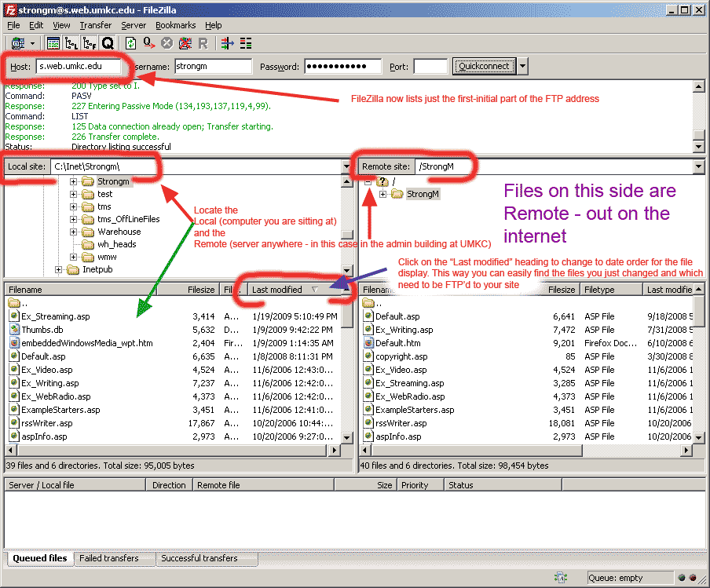Open the File menu
Viewport: 710px width, 588px height.
[x=13, y=25]
